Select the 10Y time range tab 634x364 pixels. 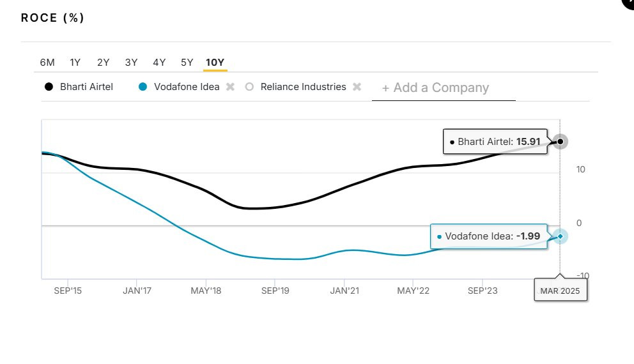click(215, 62)
